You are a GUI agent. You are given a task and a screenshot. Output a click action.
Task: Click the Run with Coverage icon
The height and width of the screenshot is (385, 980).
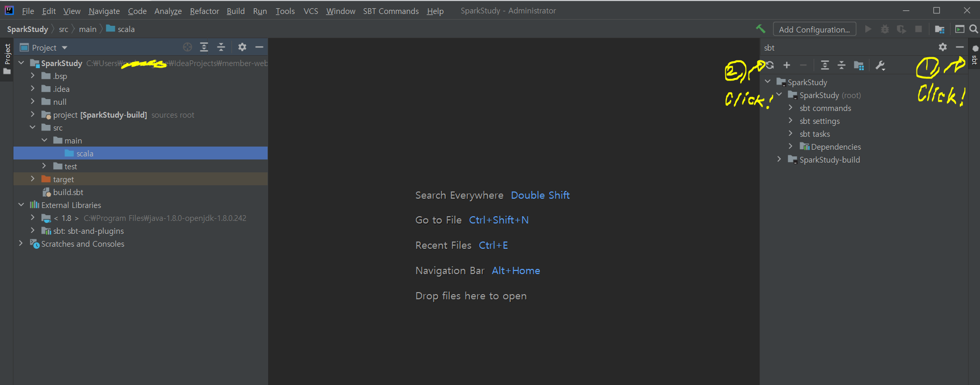[x=901, y=29]
